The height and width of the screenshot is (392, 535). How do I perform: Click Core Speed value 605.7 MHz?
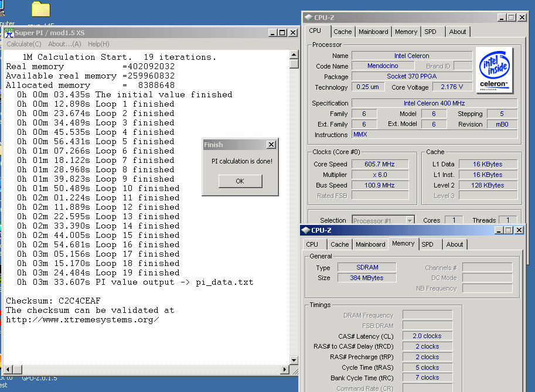pos(380,164)
